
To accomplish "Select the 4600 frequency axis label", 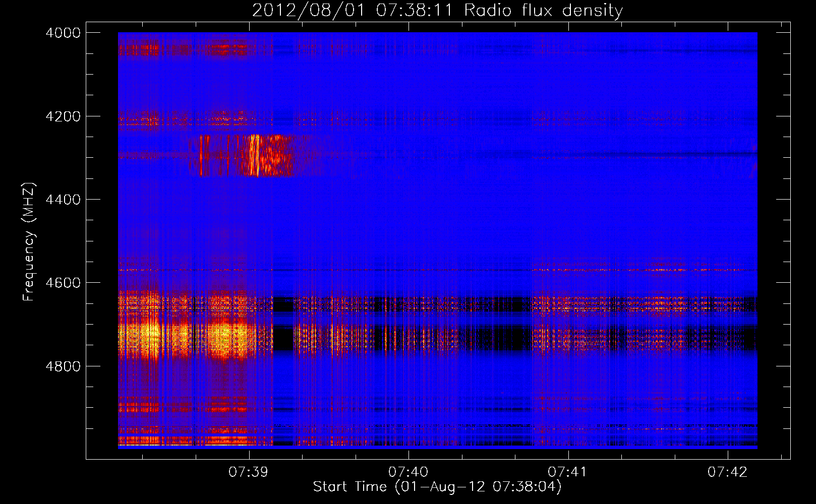I will tap(63, 283).
